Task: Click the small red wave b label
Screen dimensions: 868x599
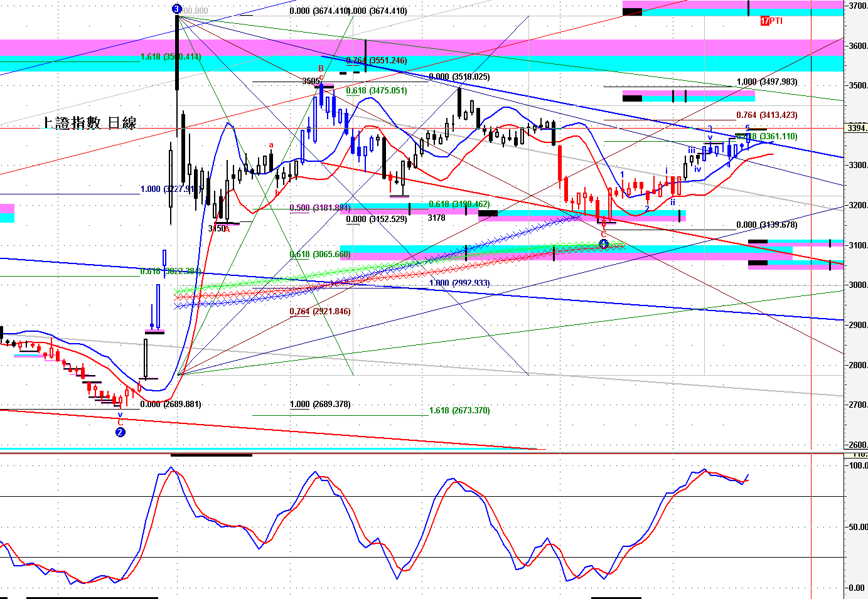Action: click(x=277, y=193)
